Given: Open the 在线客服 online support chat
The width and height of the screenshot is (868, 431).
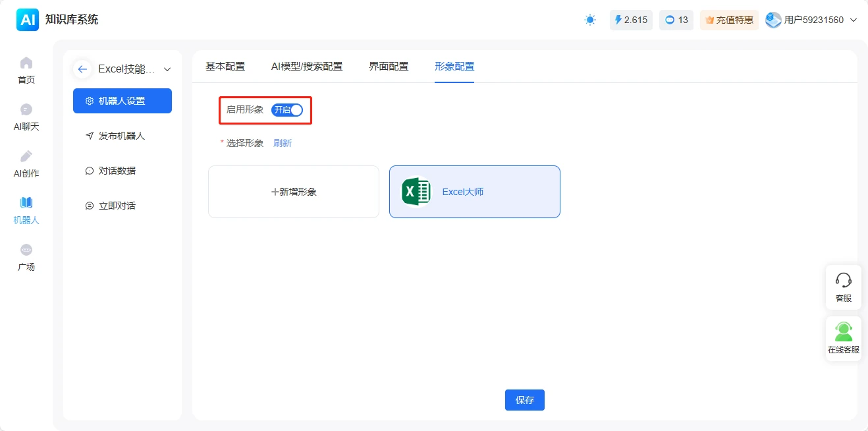Looking at the screenshot, I should click(843, 337).
